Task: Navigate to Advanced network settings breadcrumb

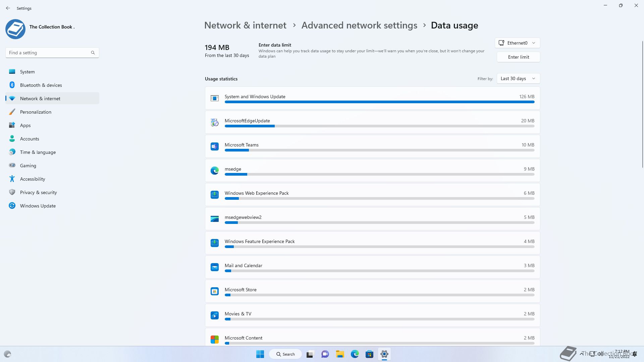Action: tap(359, 25)
